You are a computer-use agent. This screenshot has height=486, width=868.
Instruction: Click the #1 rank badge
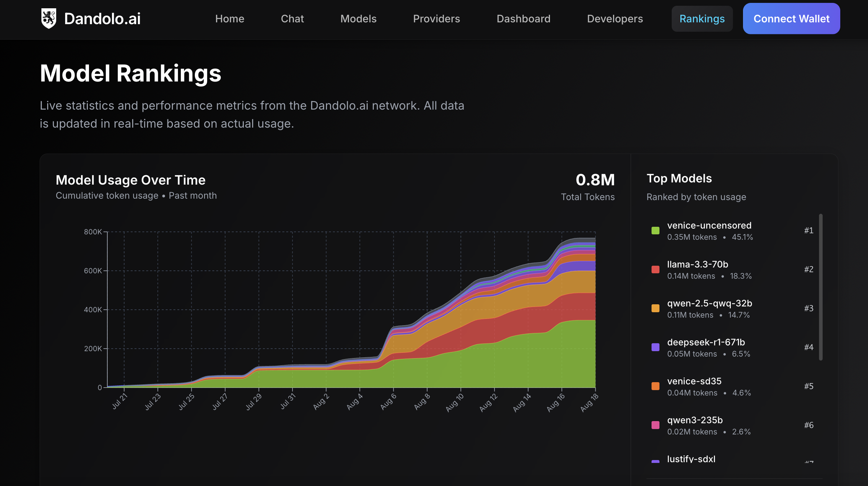pyautogui.click(x=809, y=230)
